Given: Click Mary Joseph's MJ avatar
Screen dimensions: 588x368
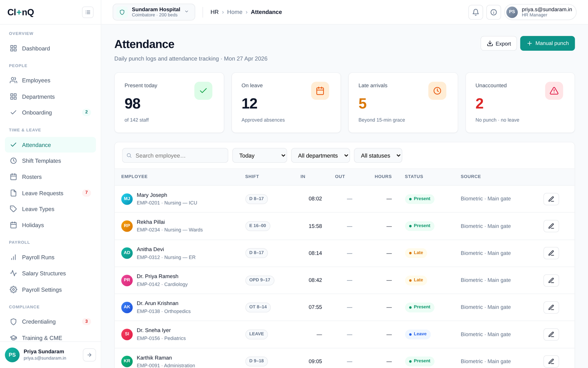Looking at the screenshot, I should [127, 199].
